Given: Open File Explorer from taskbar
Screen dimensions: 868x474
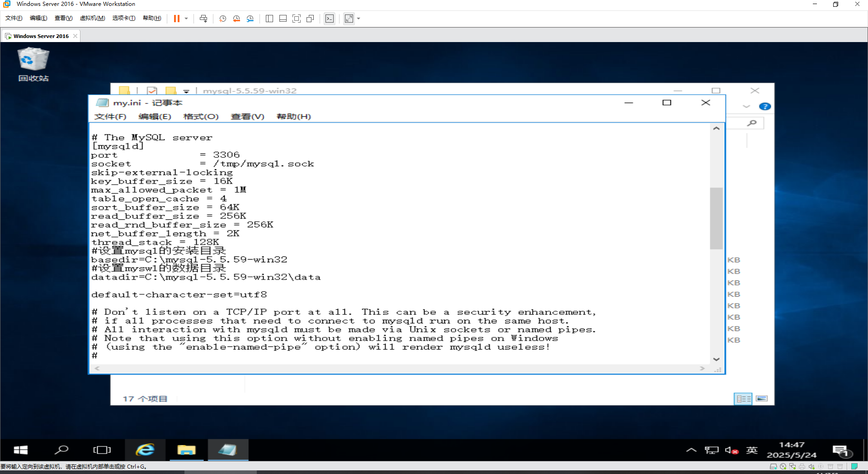Looking at the screenshot, I should tap(186, 450).
